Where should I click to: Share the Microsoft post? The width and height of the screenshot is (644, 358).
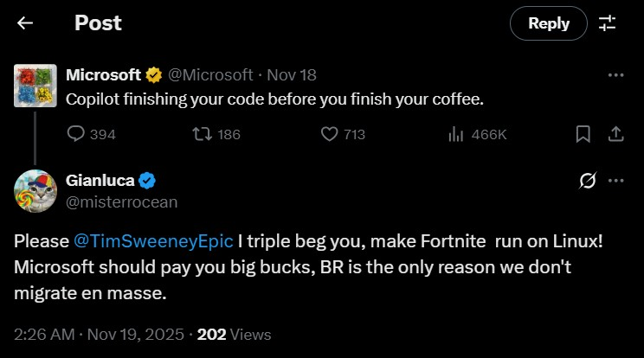pyautogui.click(x=615, y=134)
